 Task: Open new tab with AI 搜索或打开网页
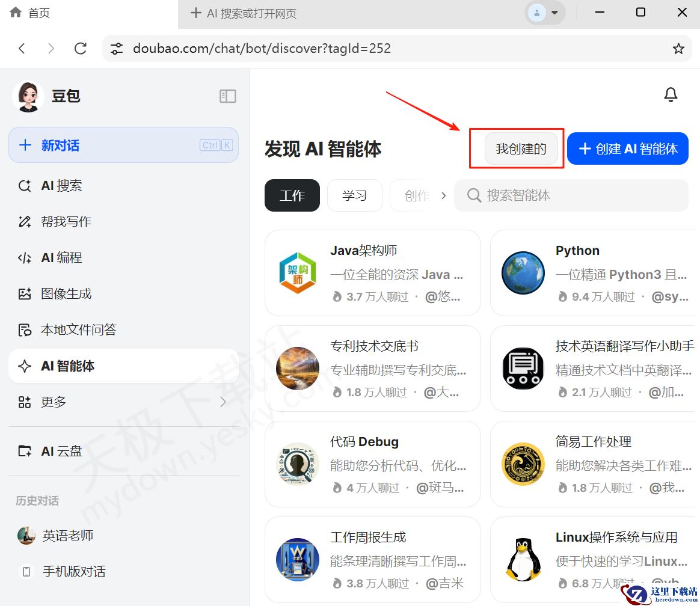(x=244, y=13)
